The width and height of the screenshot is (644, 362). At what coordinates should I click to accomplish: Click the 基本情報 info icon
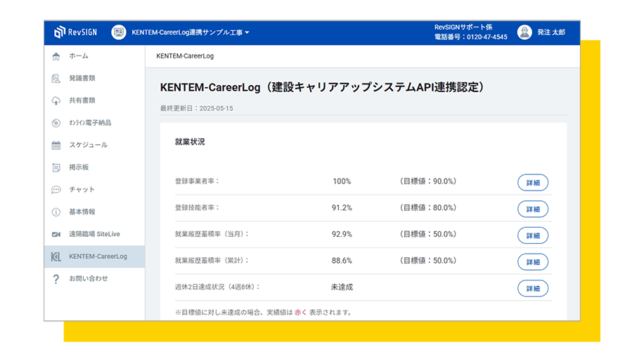tap(56, 212)
